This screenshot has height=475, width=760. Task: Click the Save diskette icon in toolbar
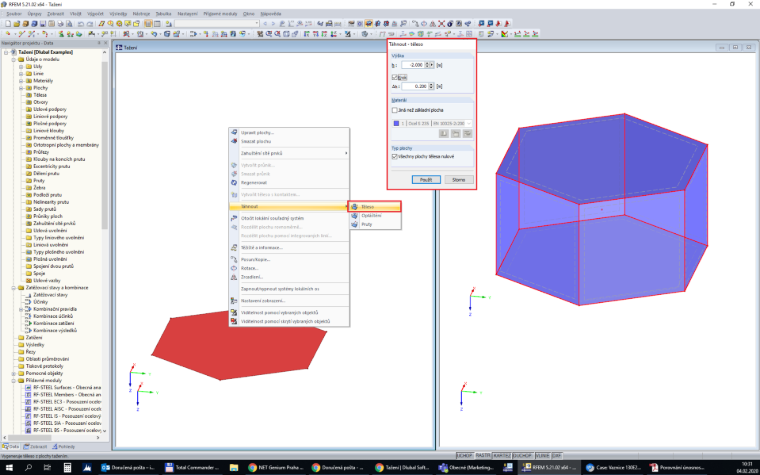click(43, 23)
